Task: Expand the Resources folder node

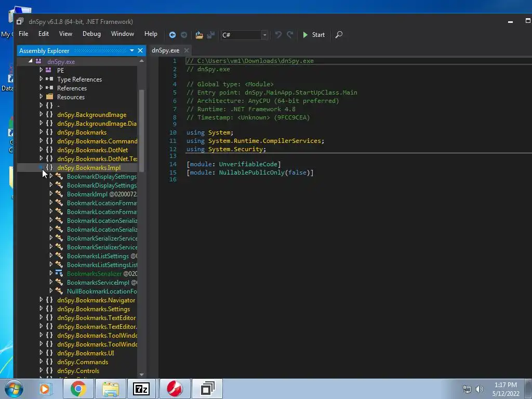Action: point(41,96)
